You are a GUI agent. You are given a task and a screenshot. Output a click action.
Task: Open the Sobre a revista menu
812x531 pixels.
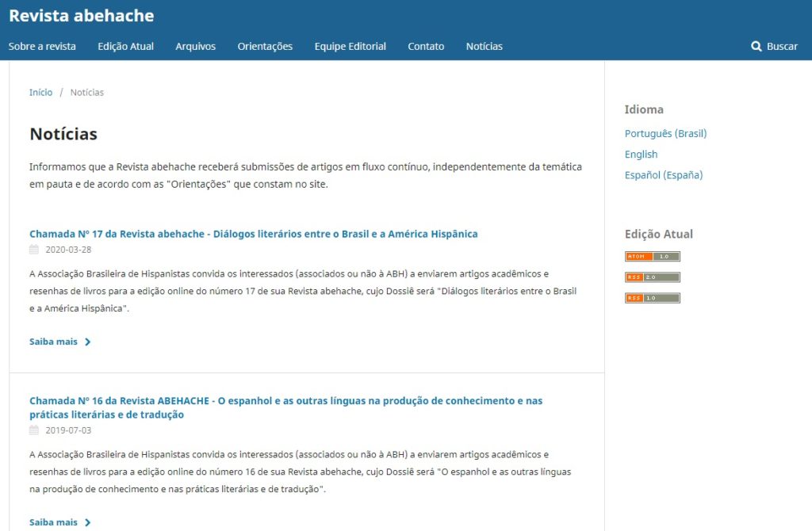pos(42,47)
